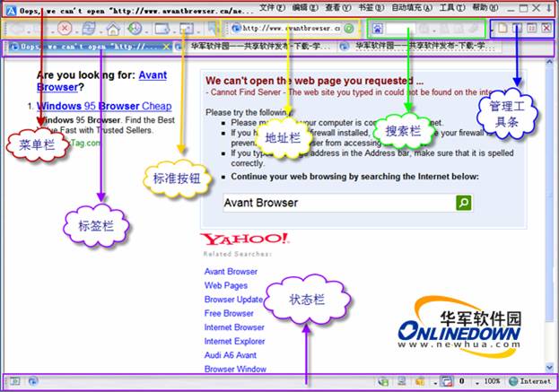Viewport: 559px width, 392px height.
Task: Open 'Audi A6 Avant' related search link
Action: coord(231,355)
